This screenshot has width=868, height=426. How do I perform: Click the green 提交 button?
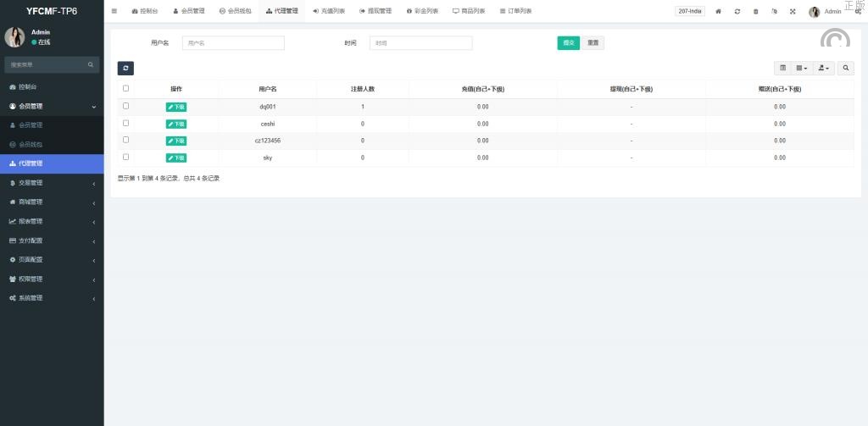point(568,43)
